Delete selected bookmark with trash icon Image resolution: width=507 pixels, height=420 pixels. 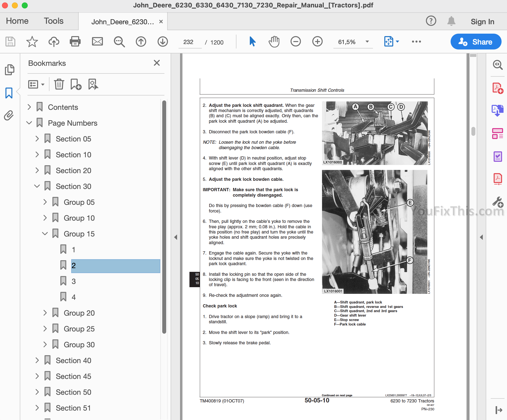(x=59, y=84)
